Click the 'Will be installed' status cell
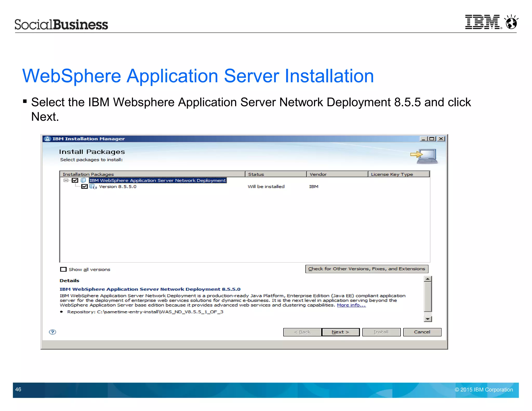 266,187
